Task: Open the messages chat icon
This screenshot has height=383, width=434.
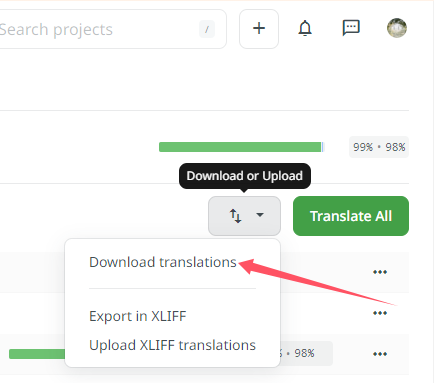Action: (x=351, y=28)
